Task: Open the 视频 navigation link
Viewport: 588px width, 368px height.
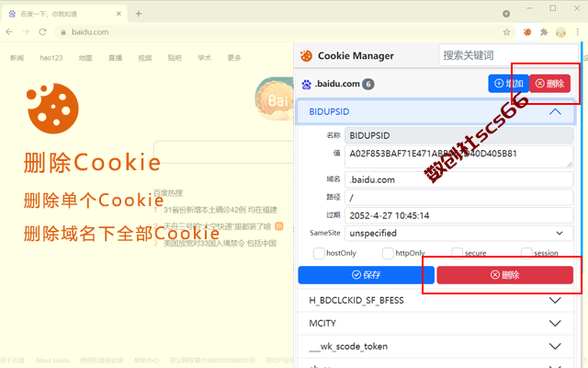Action: tap(145, 58)
